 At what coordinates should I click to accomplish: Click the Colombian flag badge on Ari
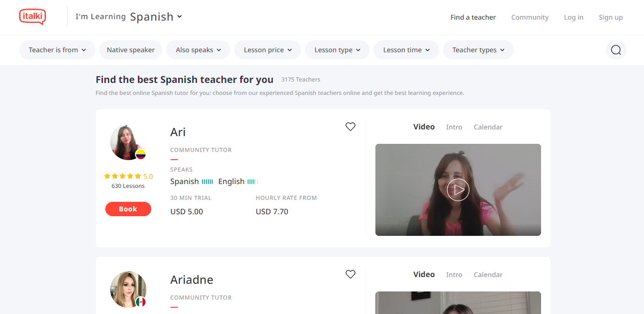[141, 154]
